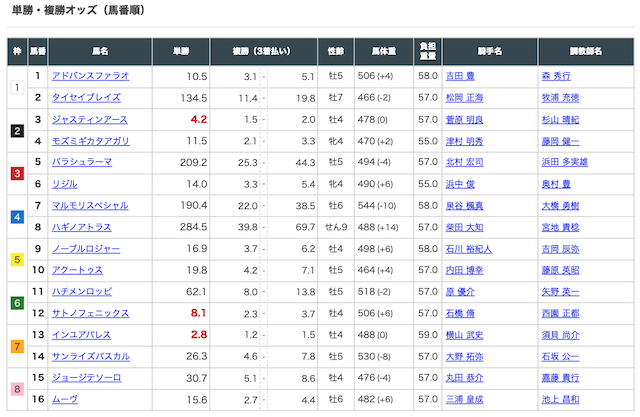Click trainer 池上 昌和 link
The height and width of the screenshot is (417, 640).
click(x=559, y=400)
